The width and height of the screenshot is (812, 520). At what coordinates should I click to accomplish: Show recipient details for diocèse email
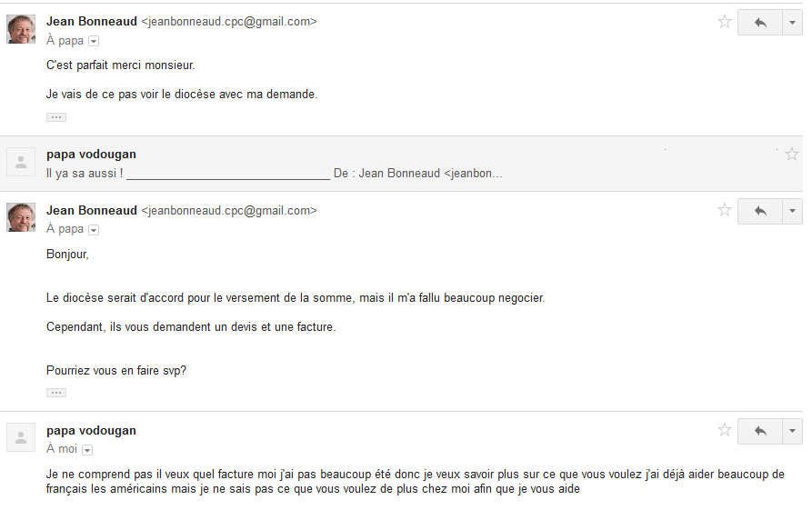94,230
